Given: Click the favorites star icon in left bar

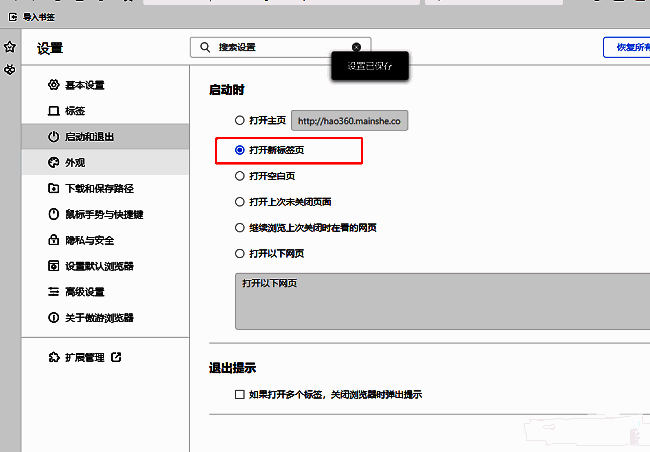Looking at the screenshot, I should 9,47.
